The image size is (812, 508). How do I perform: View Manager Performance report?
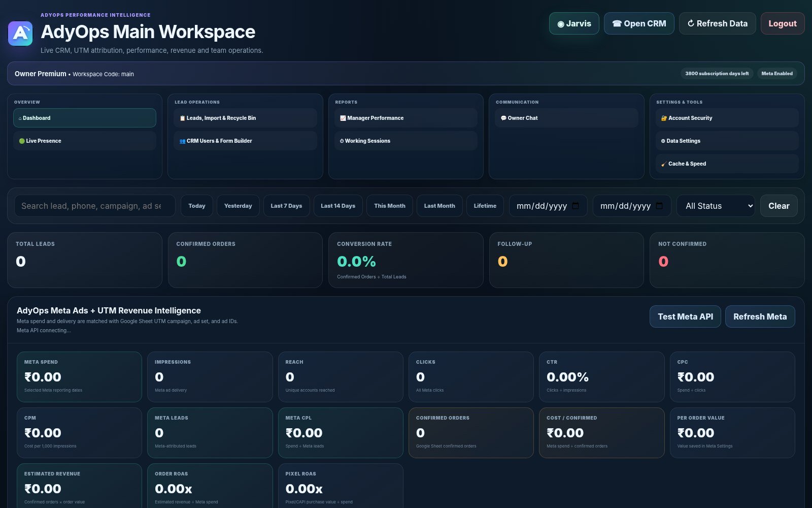(x=405, y=118)
